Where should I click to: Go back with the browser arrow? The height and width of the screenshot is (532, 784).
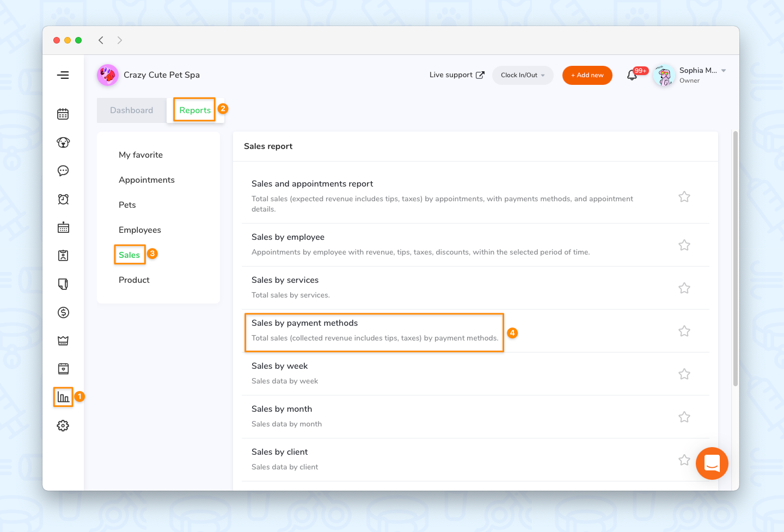coord(101,40)
